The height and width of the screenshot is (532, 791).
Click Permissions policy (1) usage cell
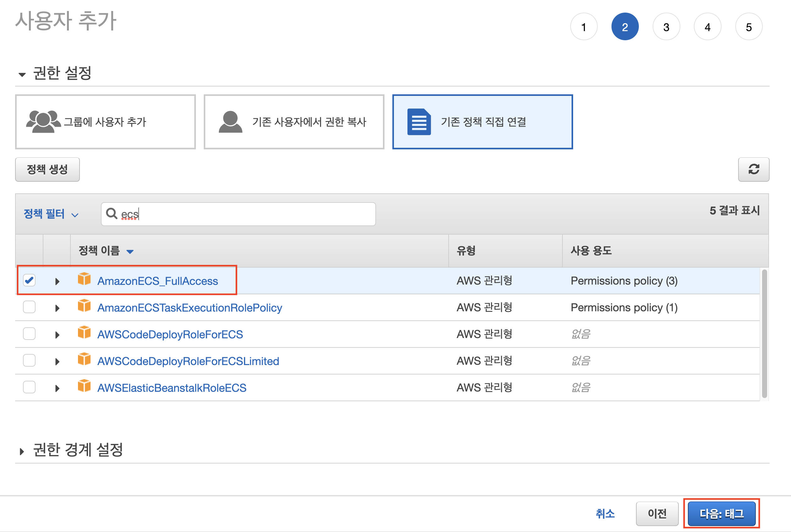pos(624,308)
